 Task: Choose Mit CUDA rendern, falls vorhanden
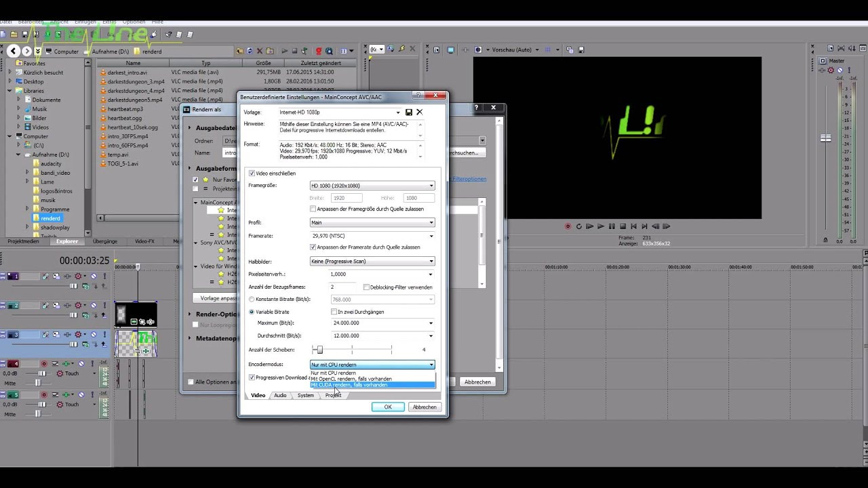click(372, 385)
